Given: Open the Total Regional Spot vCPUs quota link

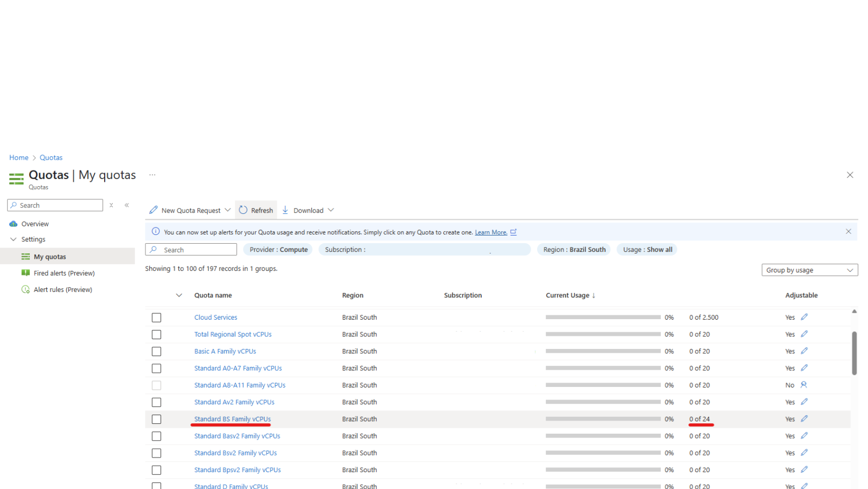Looking at the screenshot, I should [x=233, y=334].
